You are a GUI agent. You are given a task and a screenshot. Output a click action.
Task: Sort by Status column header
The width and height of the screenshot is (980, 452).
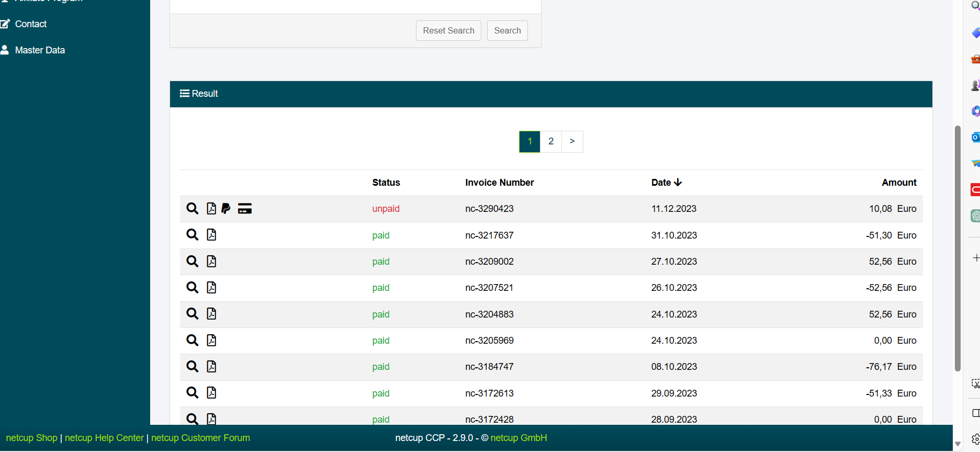[386, 183]
